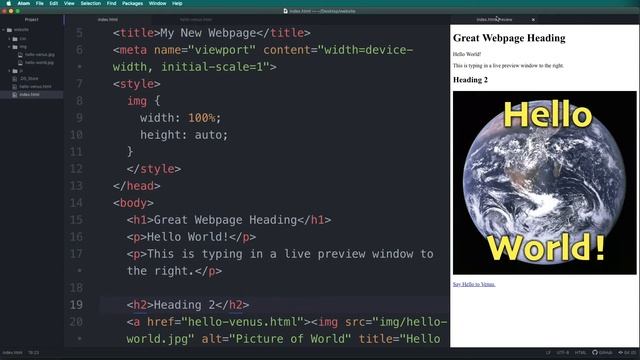Viewport: 640px width, 360px height.
Task: Click cursor position indicator in status bar
Action: [x=33, y=353]
